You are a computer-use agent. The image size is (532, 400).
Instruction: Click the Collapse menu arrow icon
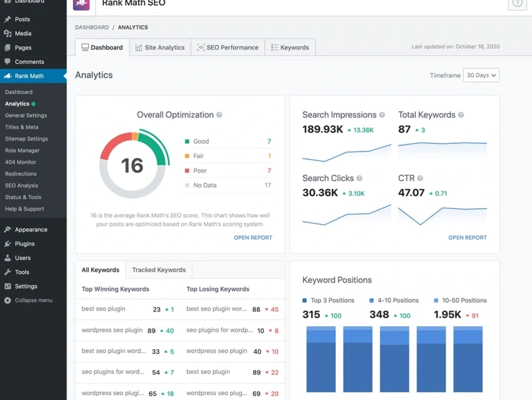click(x=7, y=300)
